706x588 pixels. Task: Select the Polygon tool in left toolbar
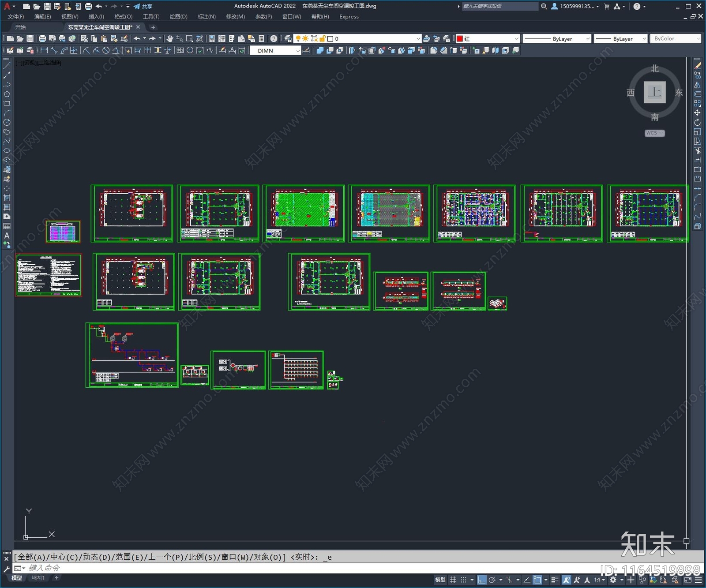click(x=7, y=94)
